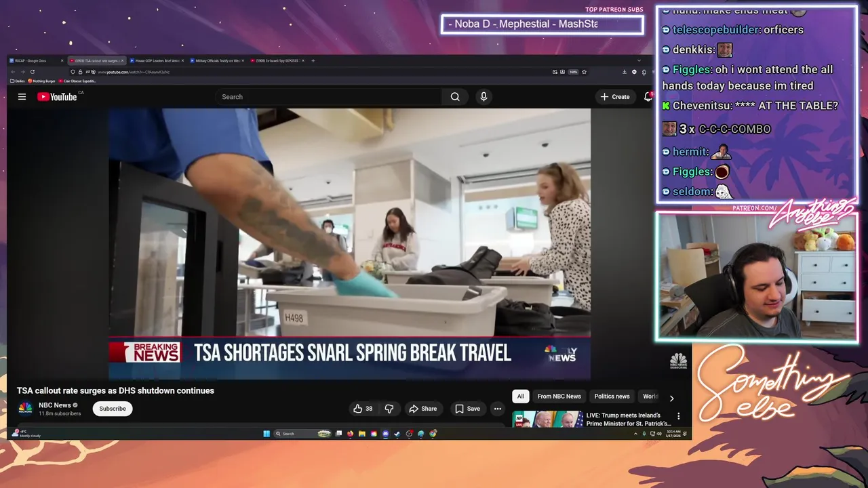Screen dimensions: 868x488
Task: Click the Windows taskbar search box
Action: coord(302,434)
